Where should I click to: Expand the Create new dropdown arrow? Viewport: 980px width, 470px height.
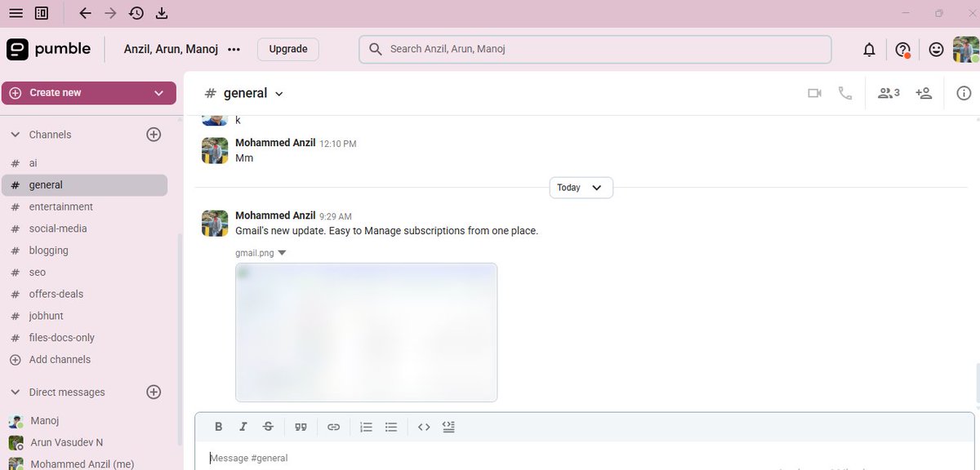[x=158, y=93]
